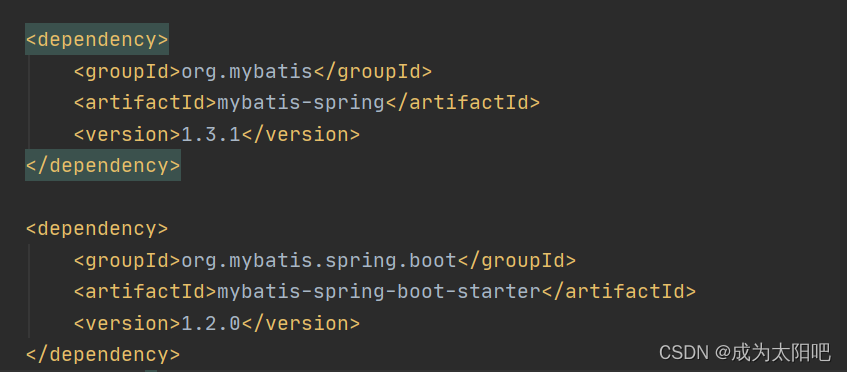
Task: Click org.mybatis.spring.boot groupId value
Action: click(x=319, y=261)
